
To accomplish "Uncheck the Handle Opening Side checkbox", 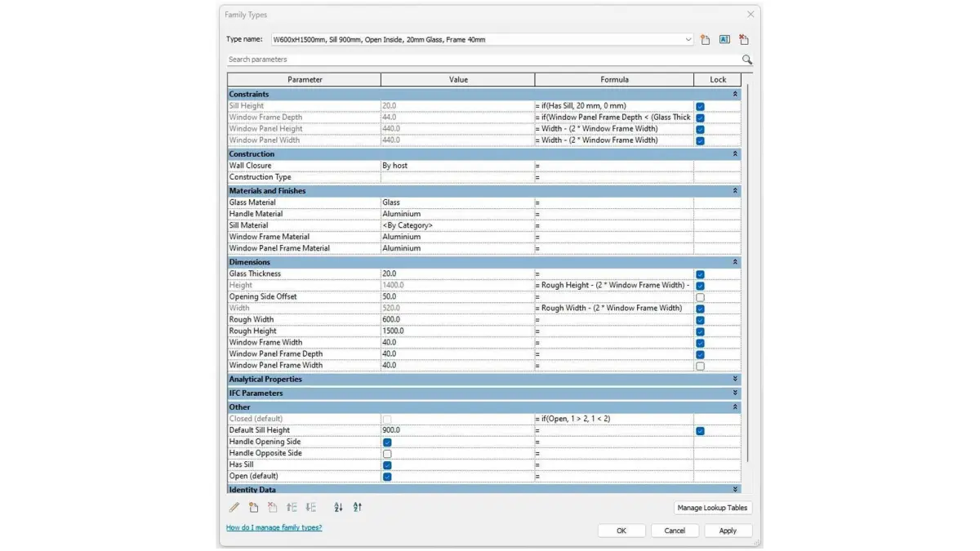I will click(387, 442).
